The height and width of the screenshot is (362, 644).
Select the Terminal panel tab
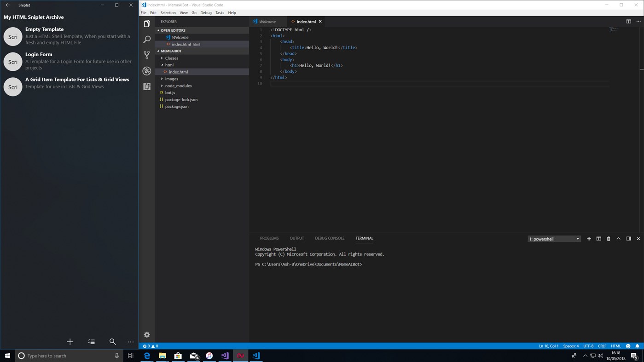tap(364, 238)
